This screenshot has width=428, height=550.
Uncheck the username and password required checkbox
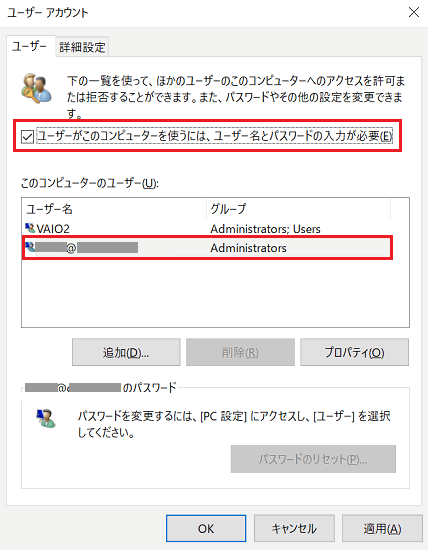point(27,136)
